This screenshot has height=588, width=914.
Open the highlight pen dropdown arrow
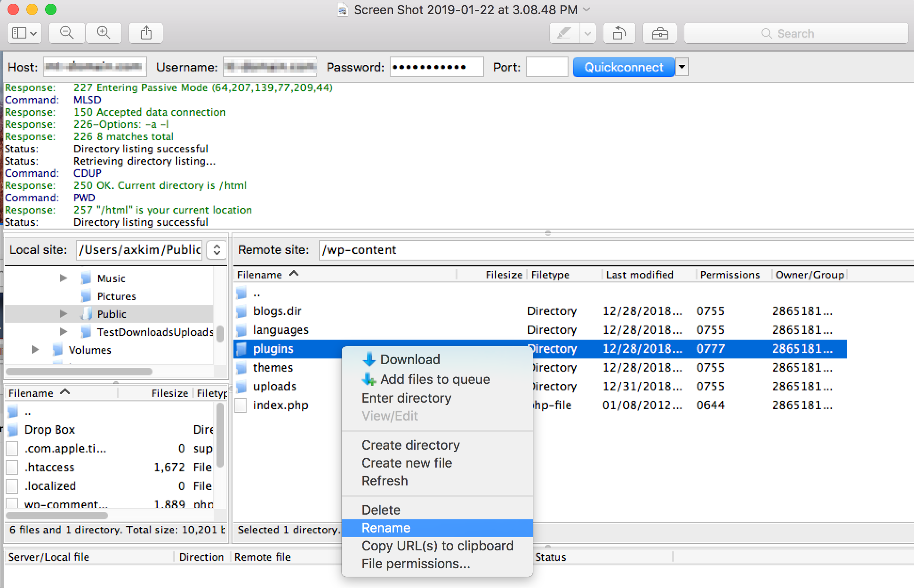tap(588, 33)
